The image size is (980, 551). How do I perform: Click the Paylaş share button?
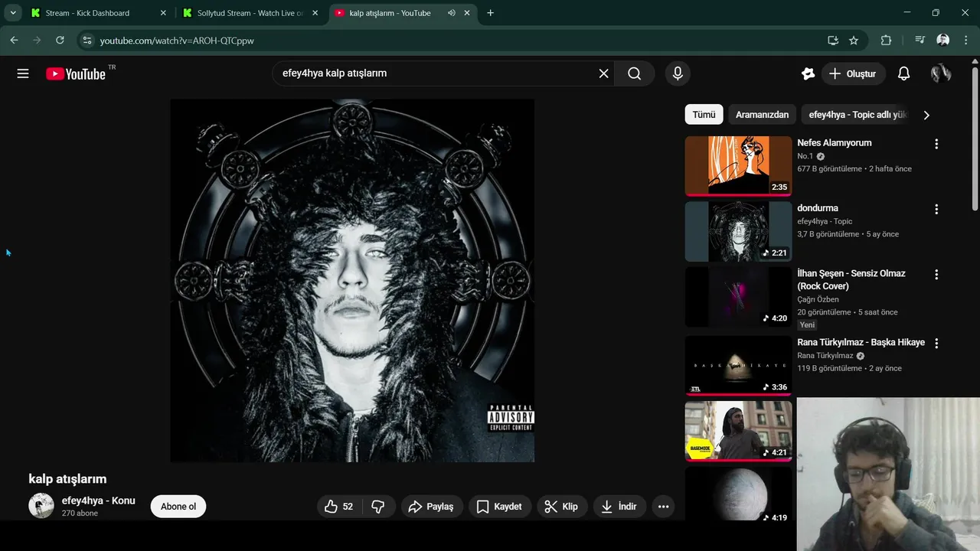click(x=432, y=507)
